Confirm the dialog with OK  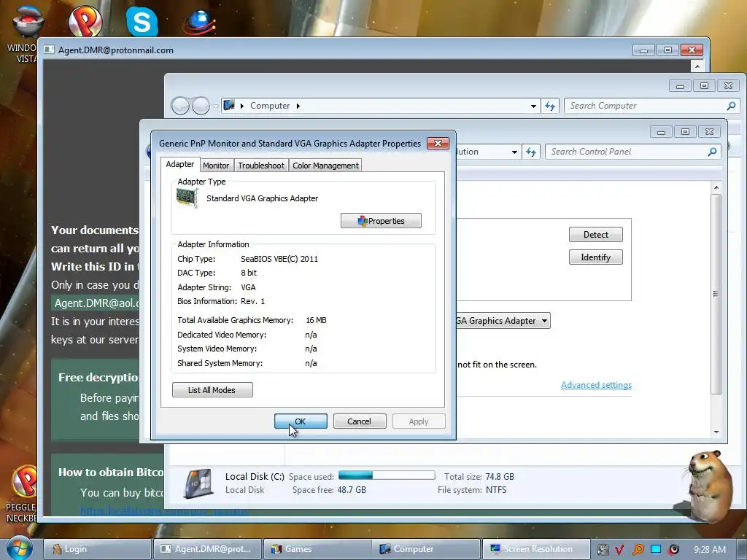tap(300, 421)
